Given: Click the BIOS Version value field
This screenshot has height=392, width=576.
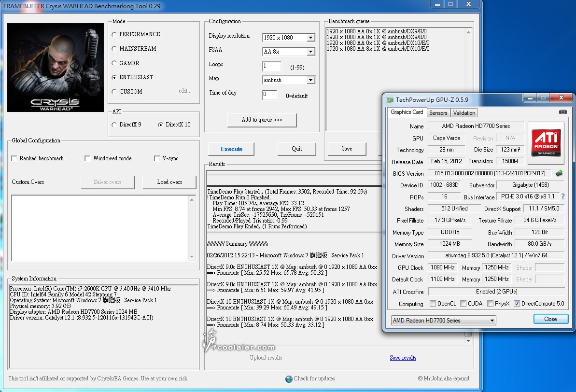Looking at the screenshot, I should 490,173.
